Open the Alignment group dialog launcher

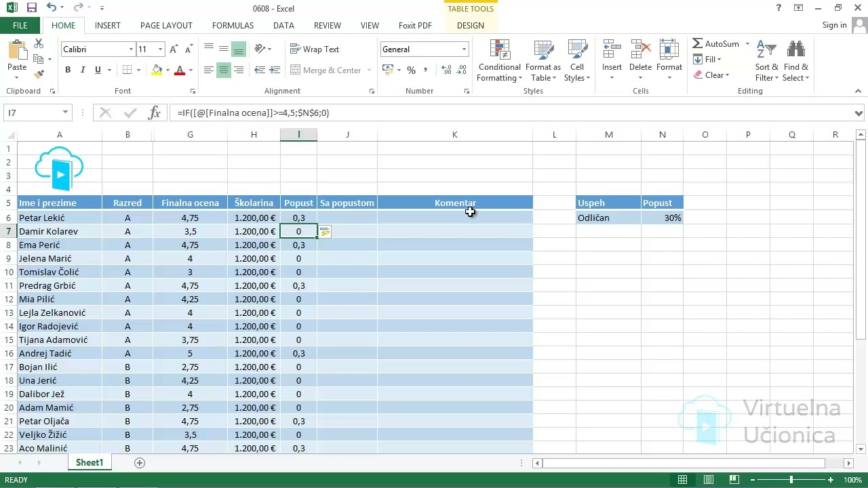tap(372, 91)
